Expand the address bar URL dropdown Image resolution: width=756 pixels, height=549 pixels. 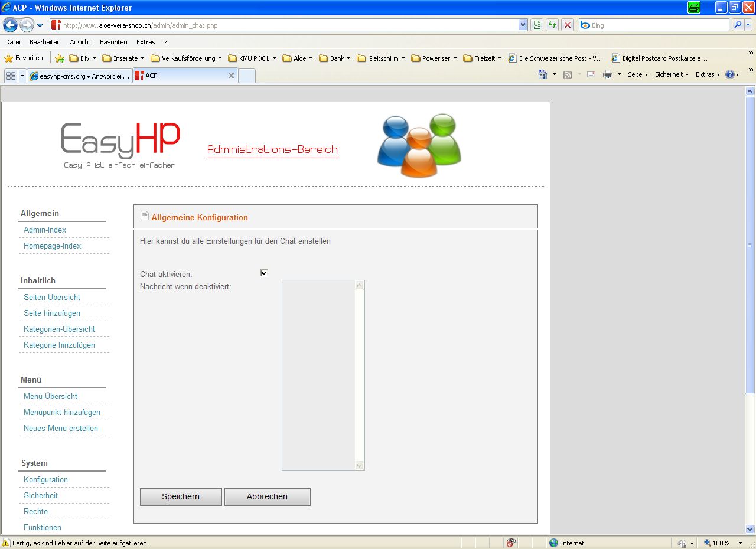pos(523,25)
